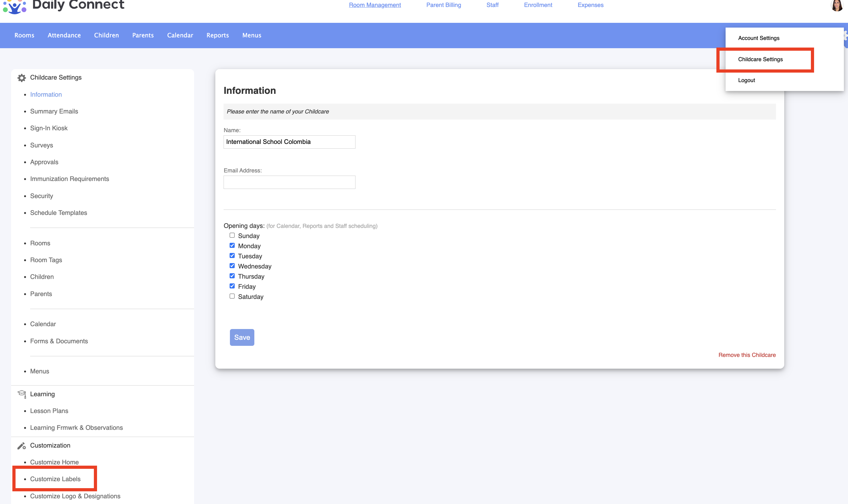This screenshot has height=504, width=848.
Task: Open Account Settings from dropdown menu
Action: point(758,38)
